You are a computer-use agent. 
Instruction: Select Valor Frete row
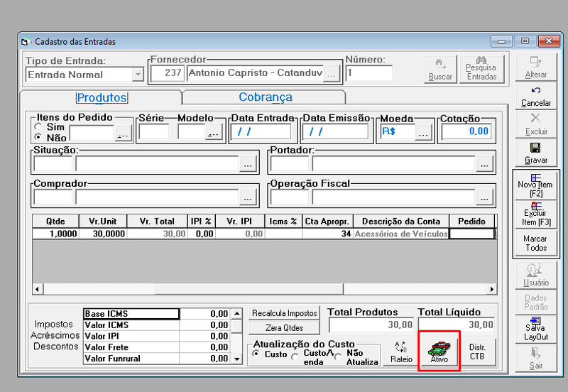[157, 347]
